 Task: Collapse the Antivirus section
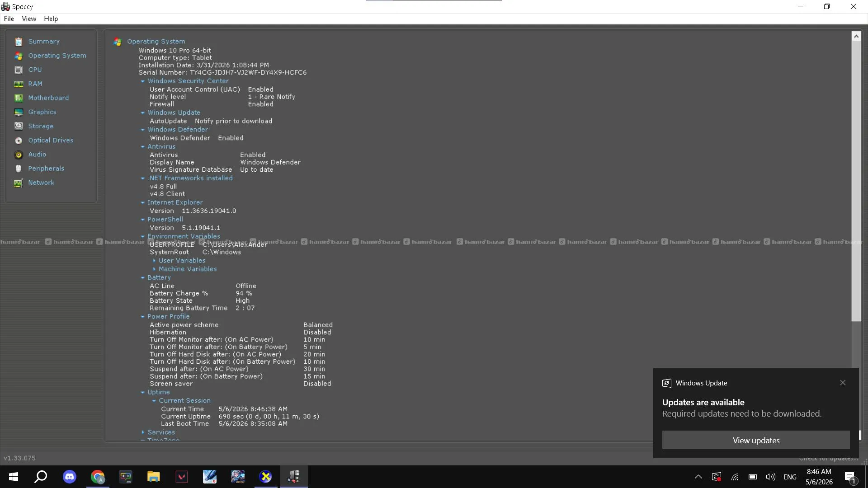[143, 147]
